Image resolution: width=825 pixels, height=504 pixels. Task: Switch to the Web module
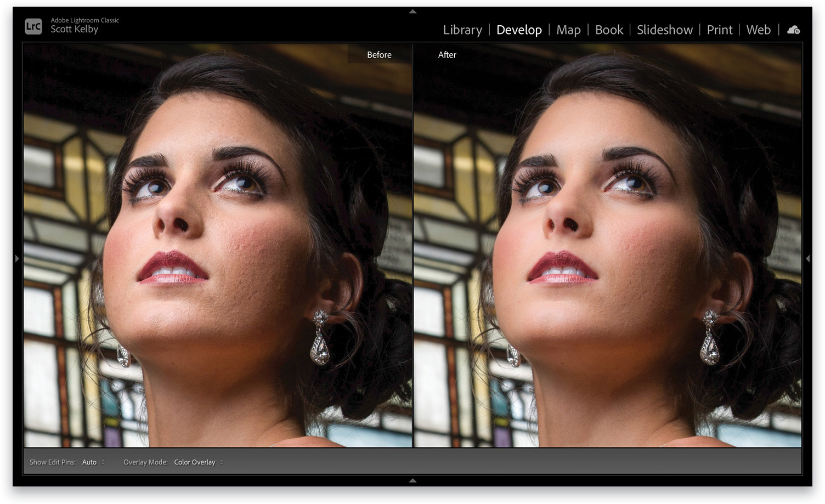[758, 30]
